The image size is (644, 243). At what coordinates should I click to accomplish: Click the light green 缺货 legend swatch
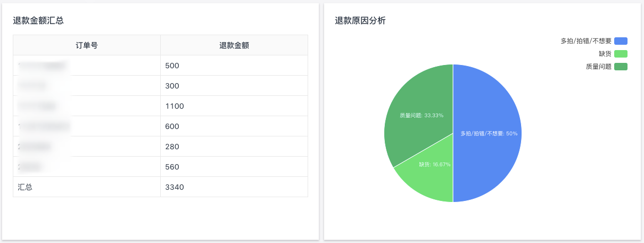[x=621, y=54]
